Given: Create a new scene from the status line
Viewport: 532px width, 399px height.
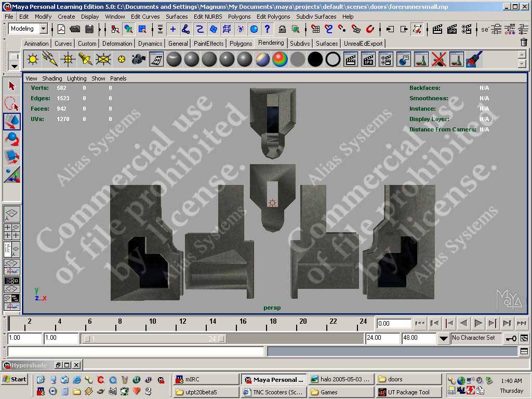Looking at the screenshot, I should 61,30.
